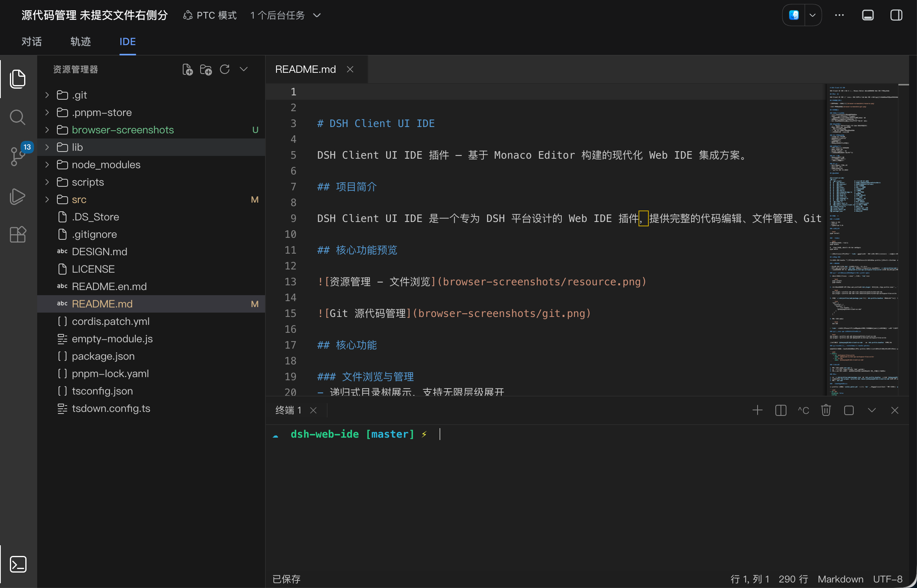Collapse terminal panel with down chevron

click(x=872, y=410)
